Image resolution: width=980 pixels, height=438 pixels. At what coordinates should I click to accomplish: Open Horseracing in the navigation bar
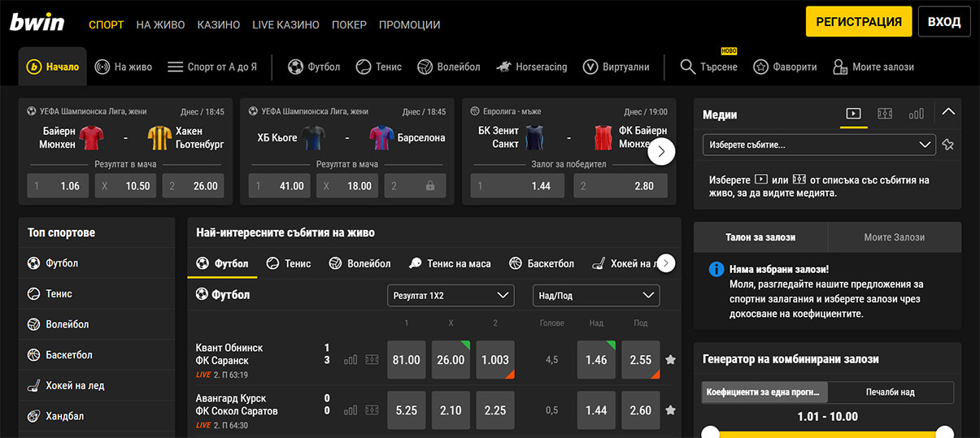click(x=531, y=67)
